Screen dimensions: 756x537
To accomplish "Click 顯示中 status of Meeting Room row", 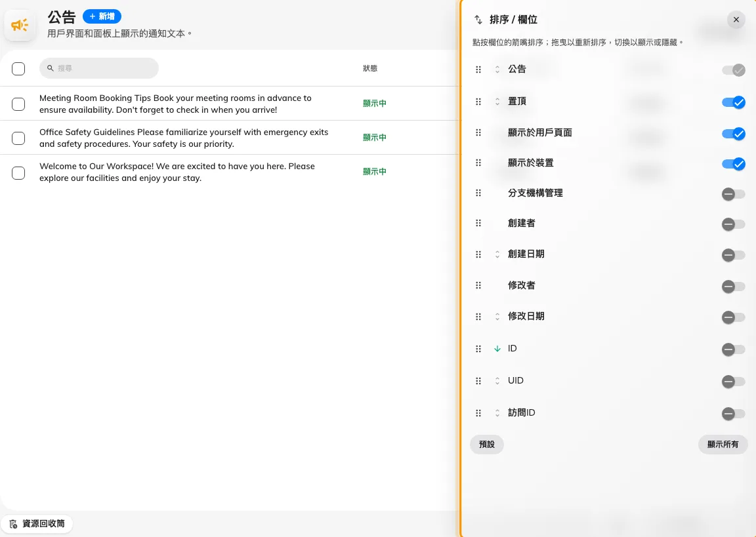I will (x=375, y=103).
